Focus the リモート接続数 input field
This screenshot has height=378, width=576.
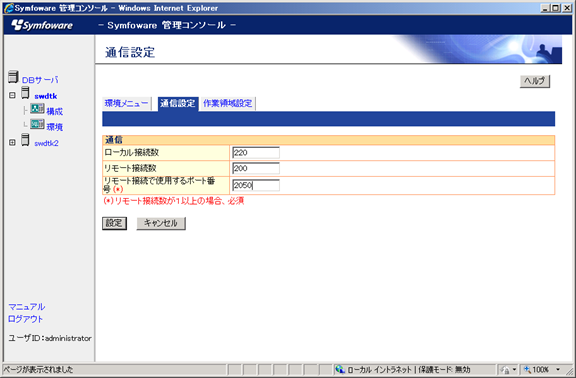tap(256, 168)
